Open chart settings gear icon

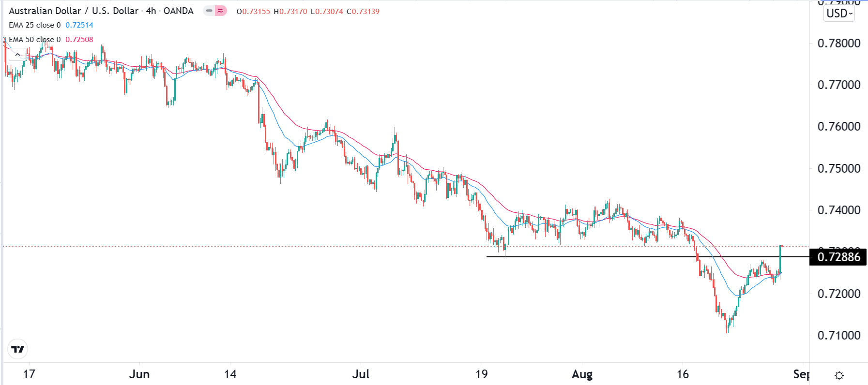click(839, 375)
